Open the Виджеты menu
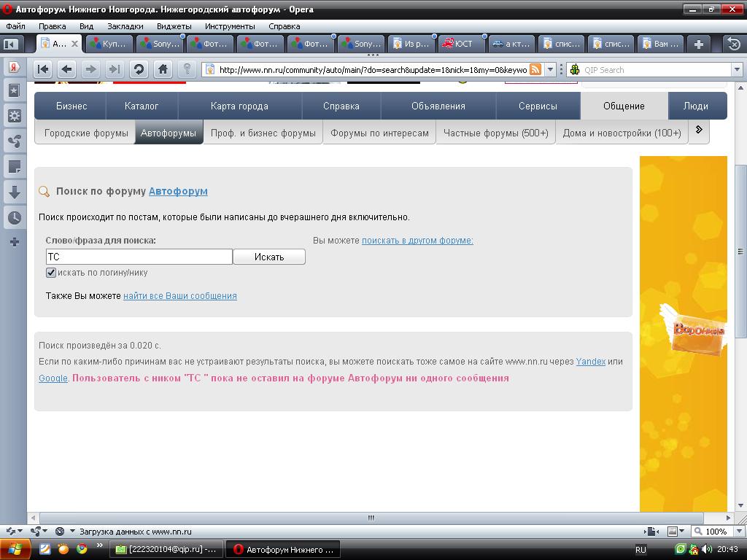 [174, 26]
